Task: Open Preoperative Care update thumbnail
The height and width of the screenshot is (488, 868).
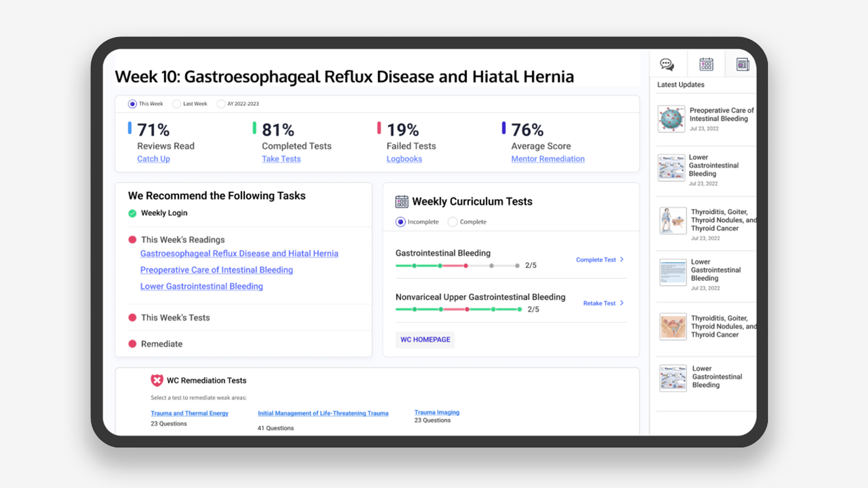Action: coord(671,119)
